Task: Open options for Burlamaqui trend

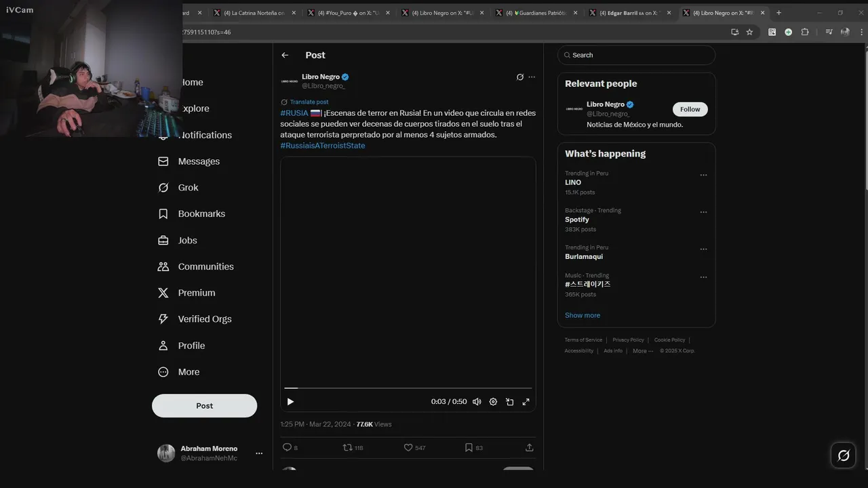Action: [703, 249]
